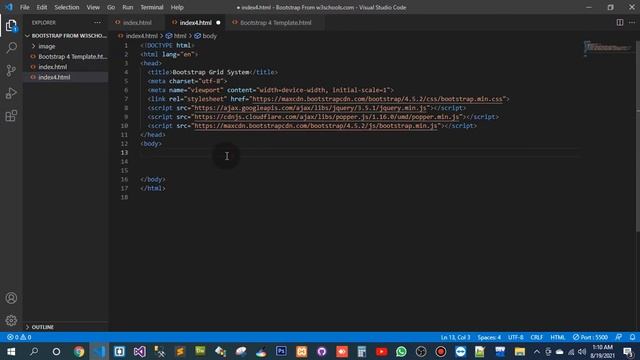Viewport: 640px width, 360px height.
Task: Open notifications bell in status bar
Action: [x=632, y=337]
